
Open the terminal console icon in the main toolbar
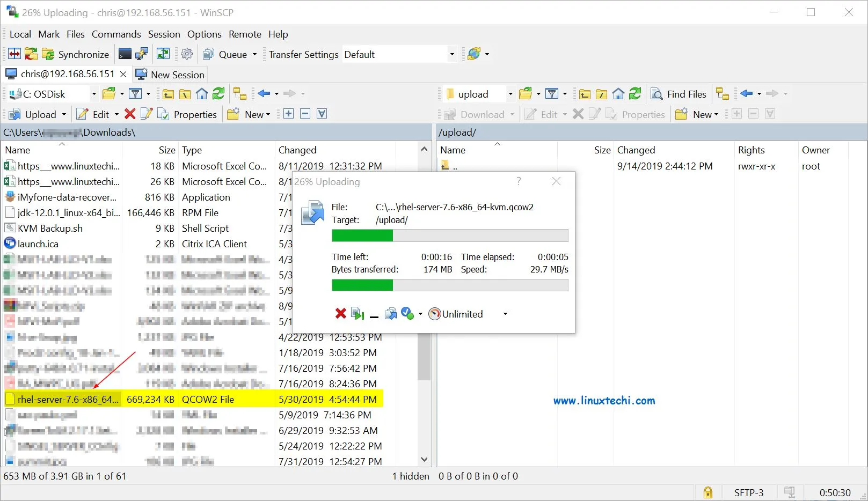coord(125,54)
